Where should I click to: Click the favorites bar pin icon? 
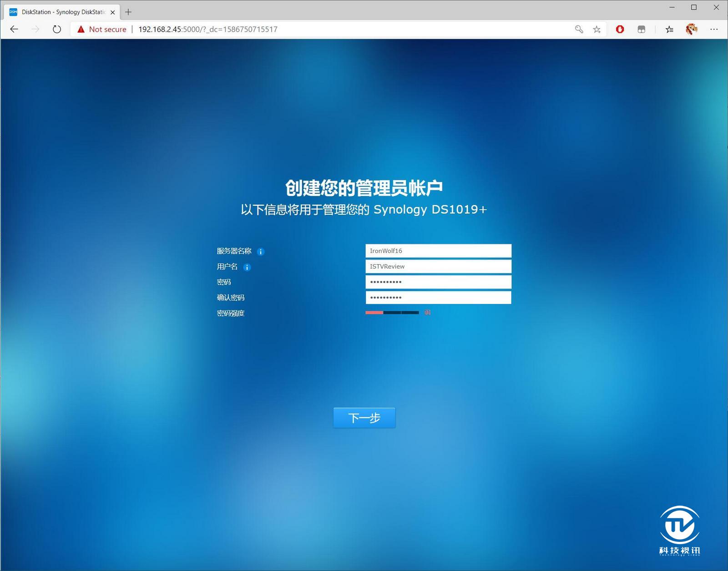[668, 29]
